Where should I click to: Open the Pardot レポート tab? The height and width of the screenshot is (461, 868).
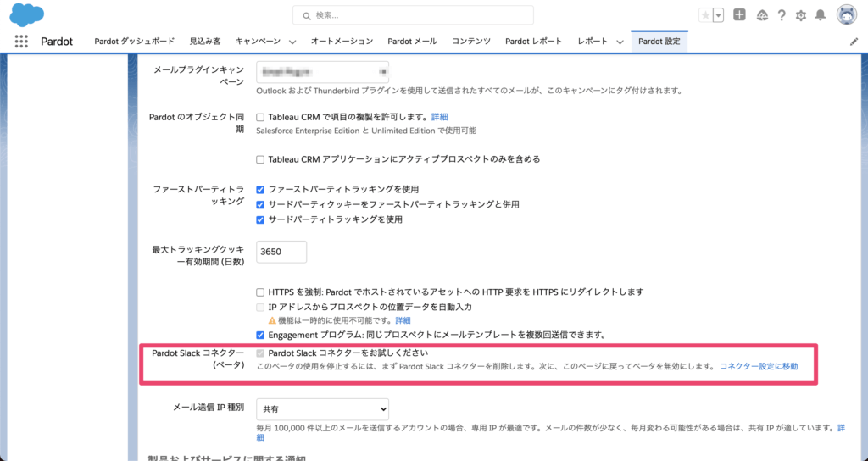point(534,41)
